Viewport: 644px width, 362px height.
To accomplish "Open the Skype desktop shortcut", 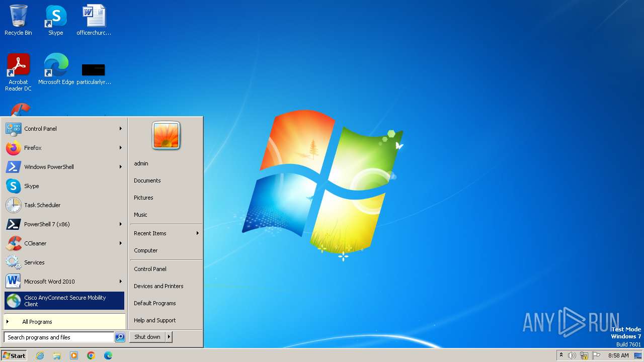I will 56,20.
